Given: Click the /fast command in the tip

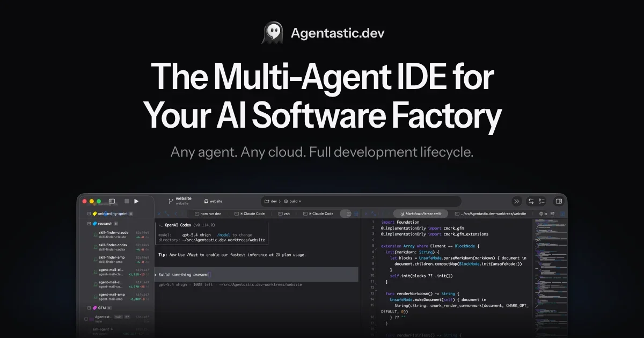Looking at the screenshot, I should click(x=192, y=255).
